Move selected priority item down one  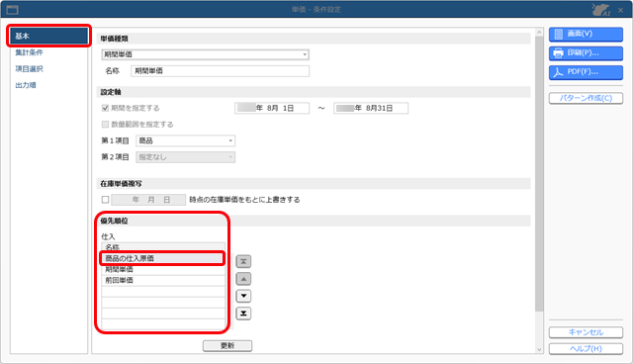243,296
